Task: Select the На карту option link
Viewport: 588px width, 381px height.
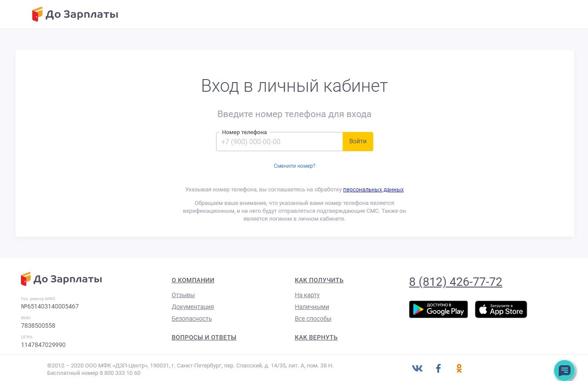Action: click(307, 295)
